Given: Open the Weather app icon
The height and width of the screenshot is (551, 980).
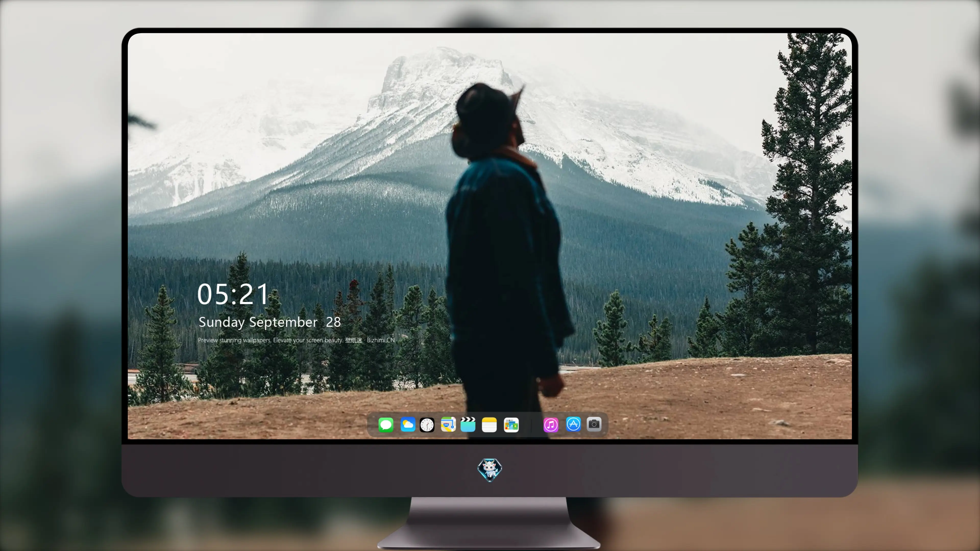Looking at the screenshot, I should click(408, 425).
